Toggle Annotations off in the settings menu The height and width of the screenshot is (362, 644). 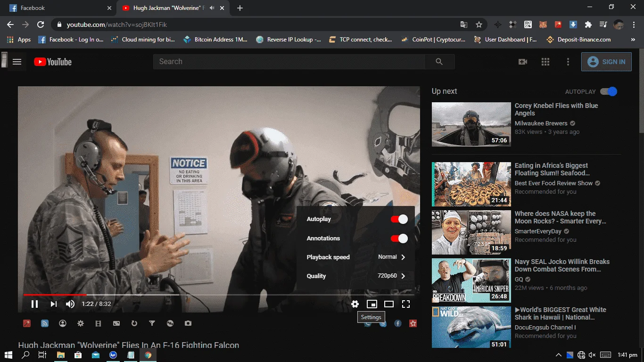coord(399,239)
